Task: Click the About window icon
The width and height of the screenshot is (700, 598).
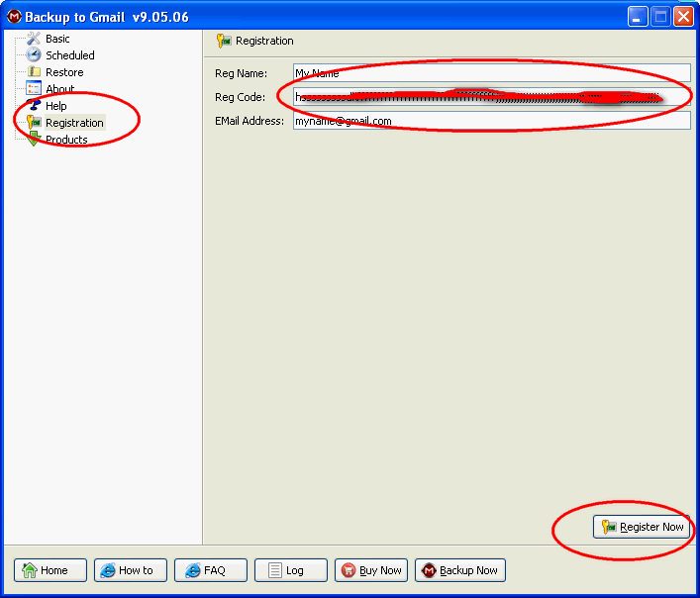Action: (34, 88)
